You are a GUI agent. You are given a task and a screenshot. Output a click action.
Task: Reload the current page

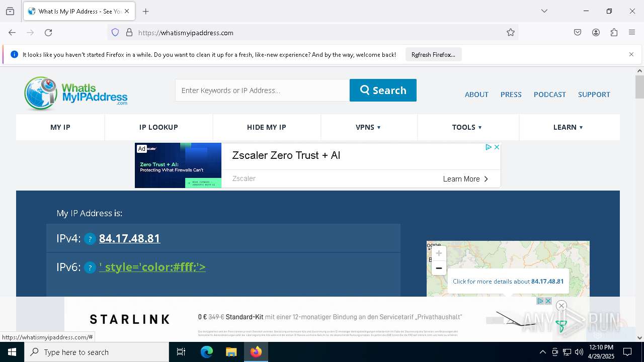(48, 33)
